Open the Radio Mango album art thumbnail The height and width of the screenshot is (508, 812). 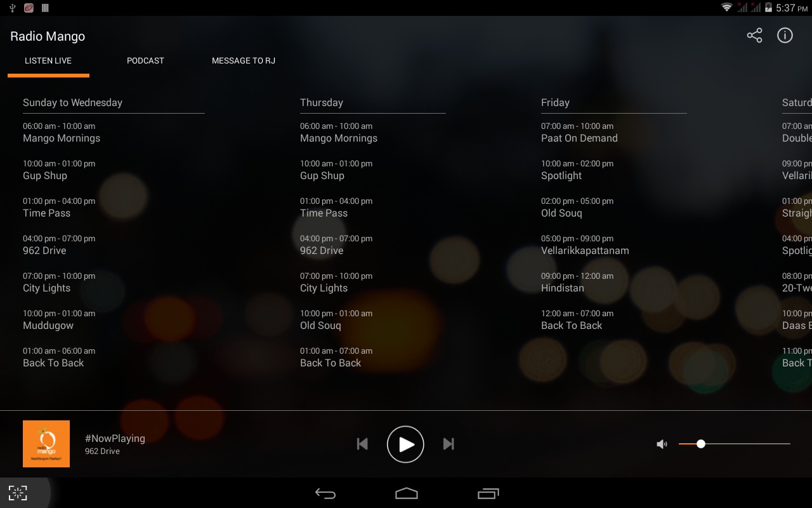point(46,444)
